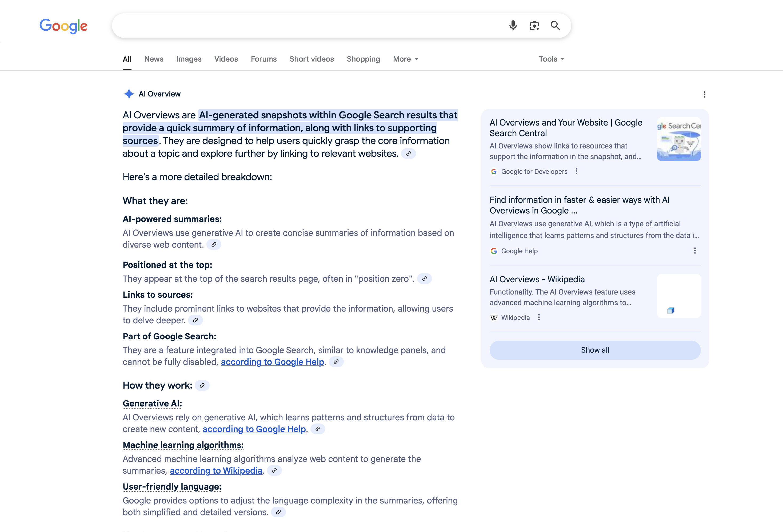783x532 pixels.
Task: Click source link chip beside How they work
Action: (x=202, y=385)
